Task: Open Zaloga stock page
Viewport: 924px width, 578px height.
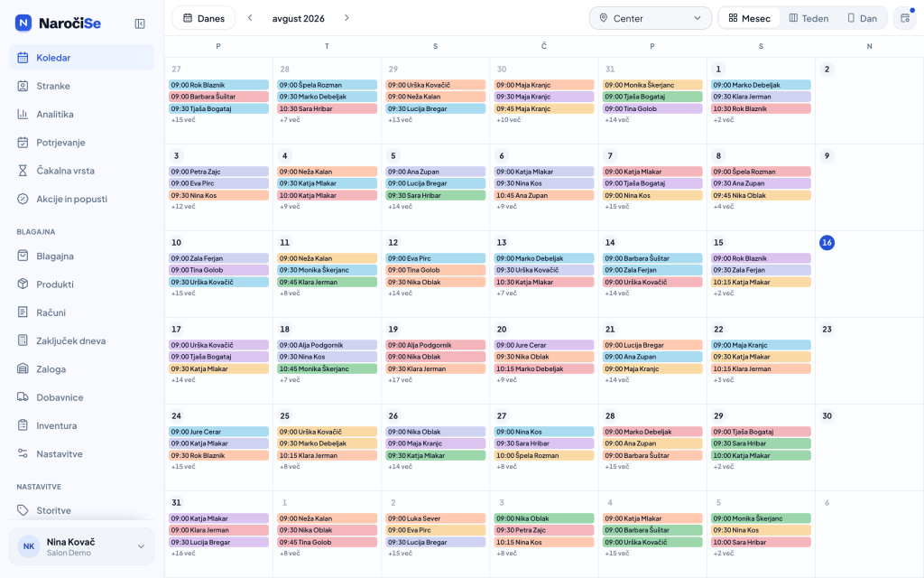Action: click(82, 369)
